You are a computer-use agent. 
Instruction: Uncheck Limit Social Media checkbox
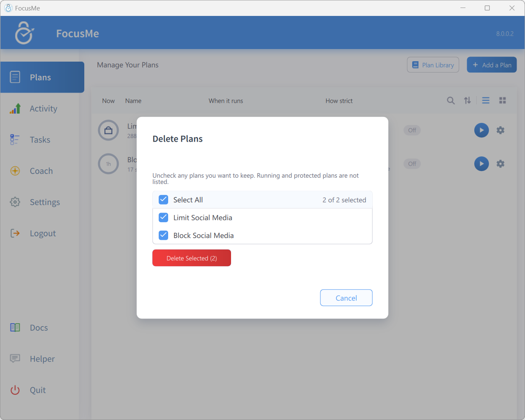pos(164,218)
